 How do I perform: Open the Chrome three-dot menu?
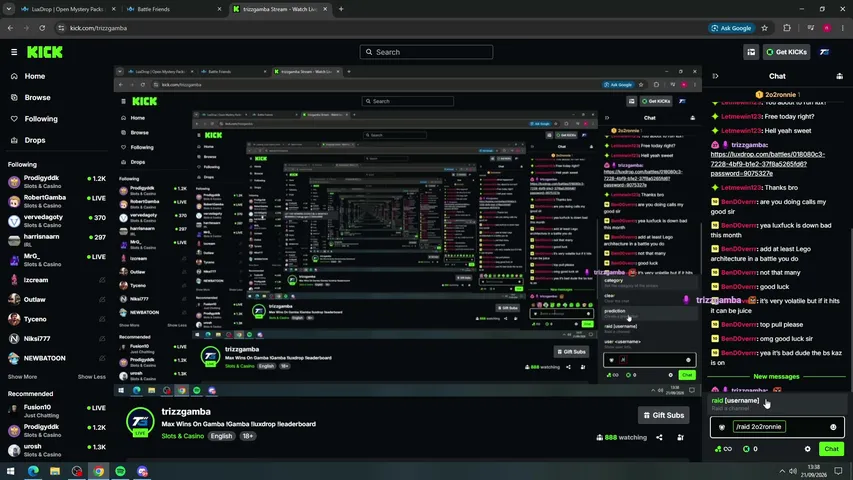843,28
